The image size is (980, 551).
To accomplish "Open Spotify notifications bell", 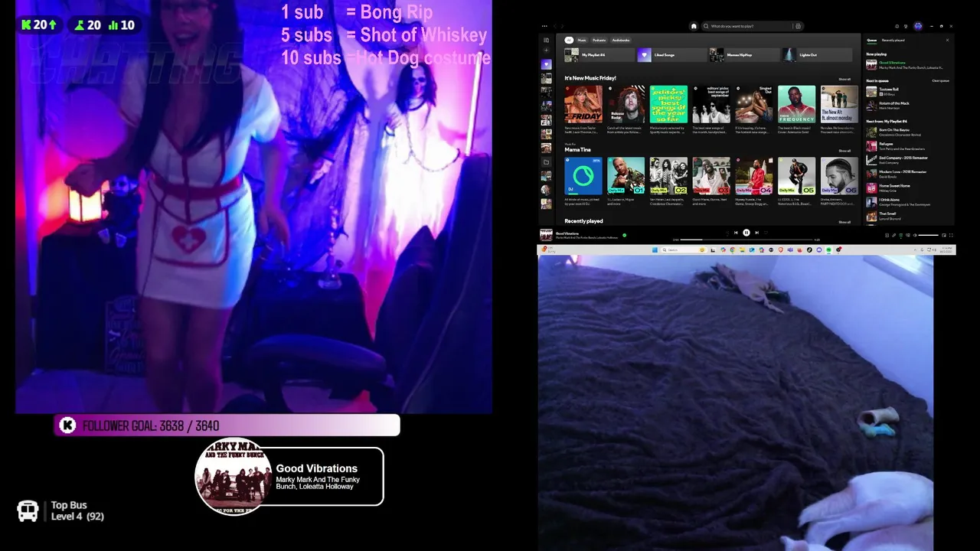I will [x=897, y=26].
